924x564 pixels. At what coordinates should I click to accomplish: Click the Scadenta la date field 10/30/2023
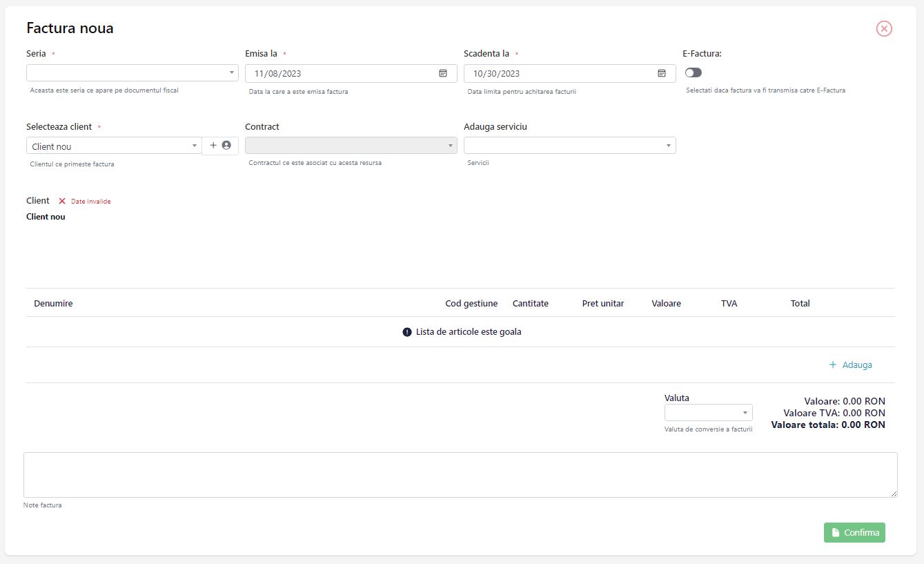click(570, 73)
